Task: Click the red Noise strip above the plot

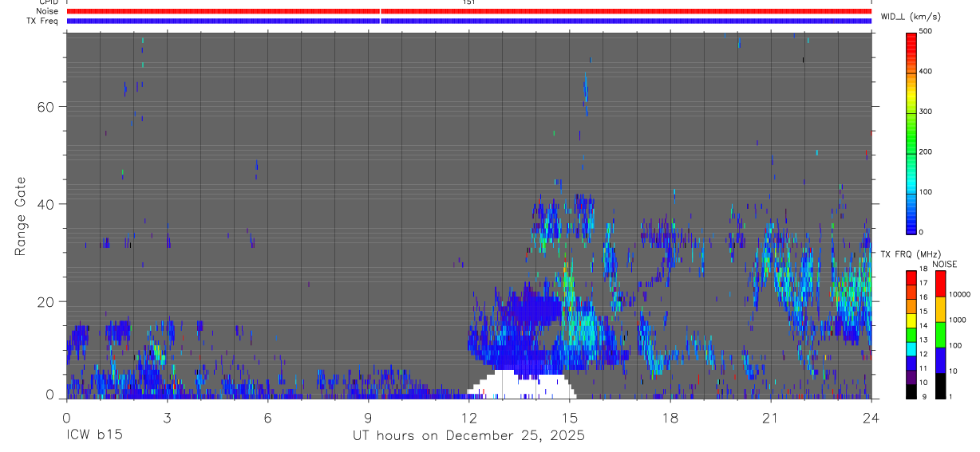Action: (469, 11)
